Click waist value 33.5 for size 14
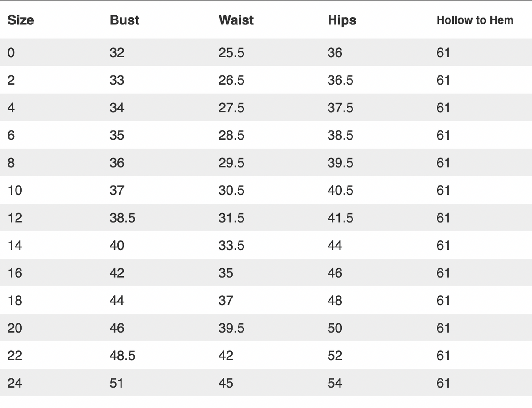532x408 pixels. [231, 245]
